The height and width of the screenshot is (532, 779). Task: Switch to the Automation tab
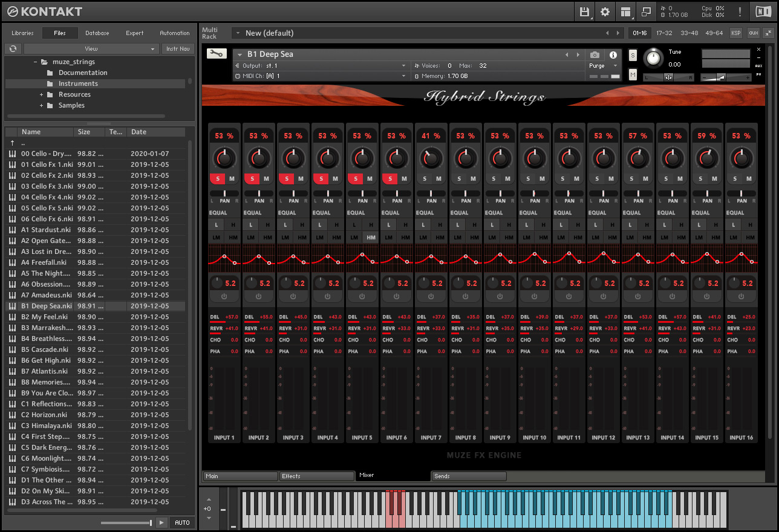pos(175,33)
